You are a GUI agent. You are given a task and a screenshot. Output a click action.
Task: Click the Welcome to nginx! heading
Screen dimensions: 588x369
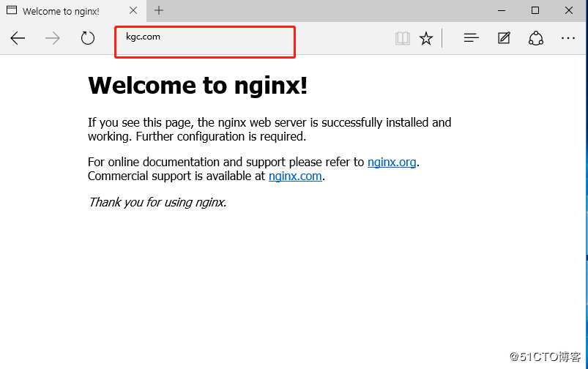[x=198, y=86]
